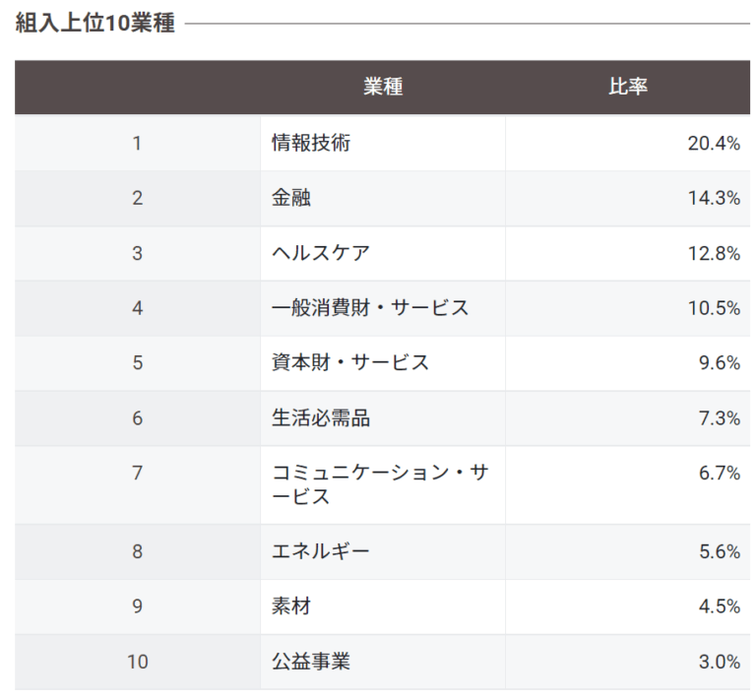Click the 14.3% ratio value
This screenshot has height=700, width=756.
point(713,198)
